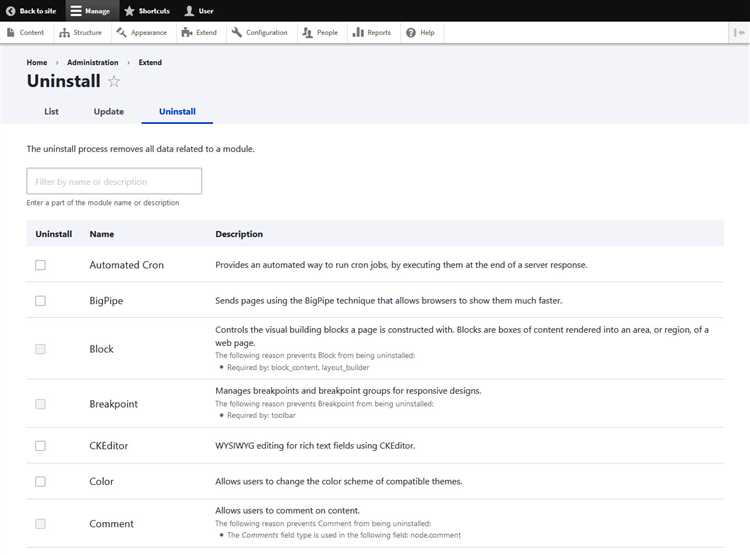Click the Structure hierarchy icon
Screen dimensions: 750x555
tap(65, 33)
